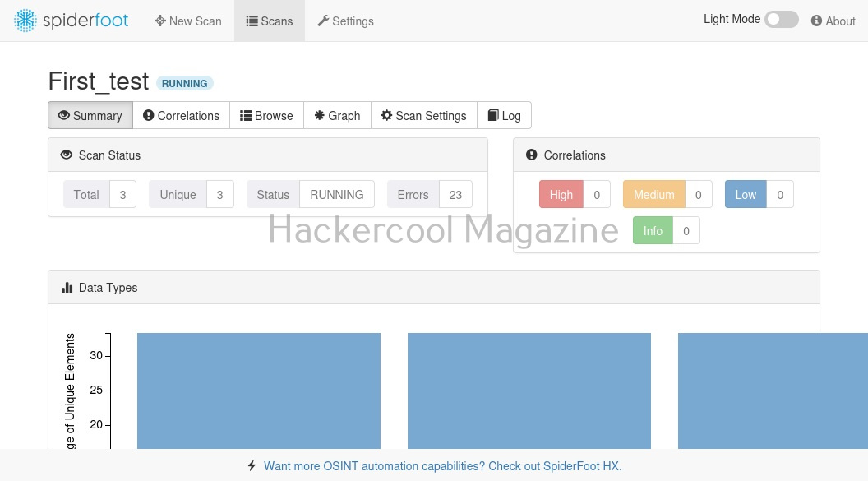Open the SpiderFoot HX promotional link
The width and height of the screenshot is (868, 481).
coord(442,466)
